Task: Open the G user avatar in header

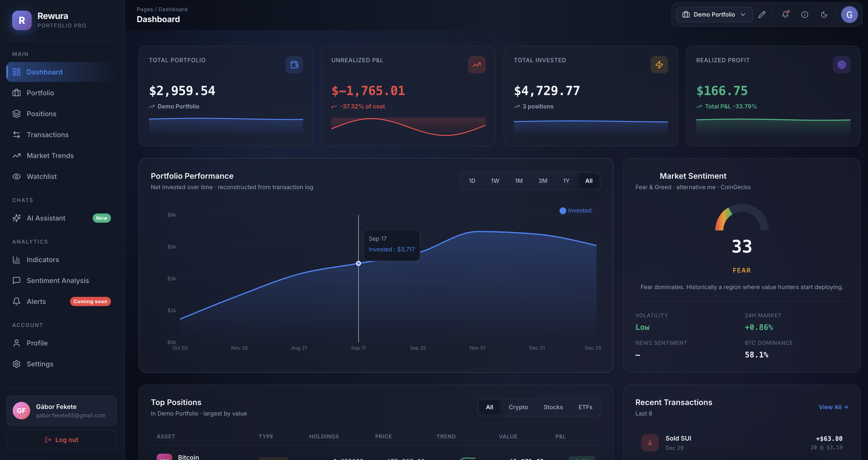Action: (849, 15)
